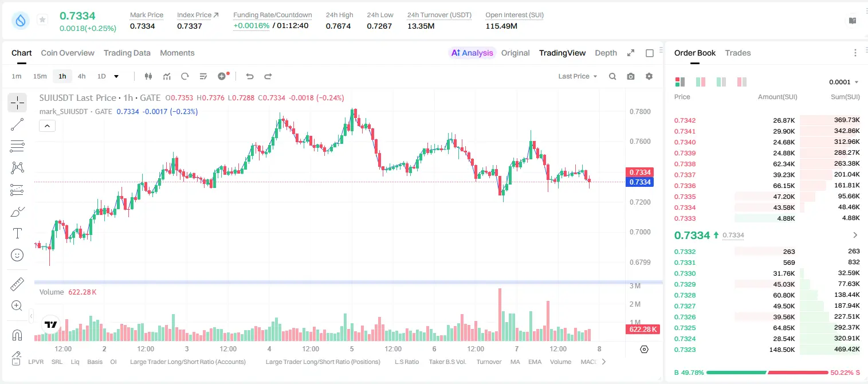The width and height of the screenshot is (868, 384).
Task: Switch to the Trades tab
Action: pyautogui.click(x=737, y=53)
